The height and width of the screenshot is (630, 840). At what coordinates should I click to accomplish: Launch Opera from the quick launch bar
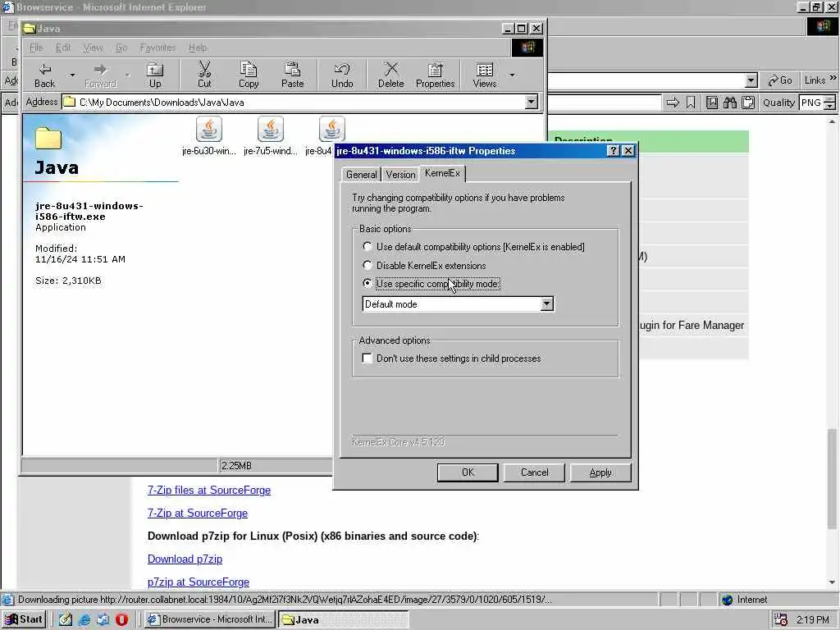(x=121, y=619)
